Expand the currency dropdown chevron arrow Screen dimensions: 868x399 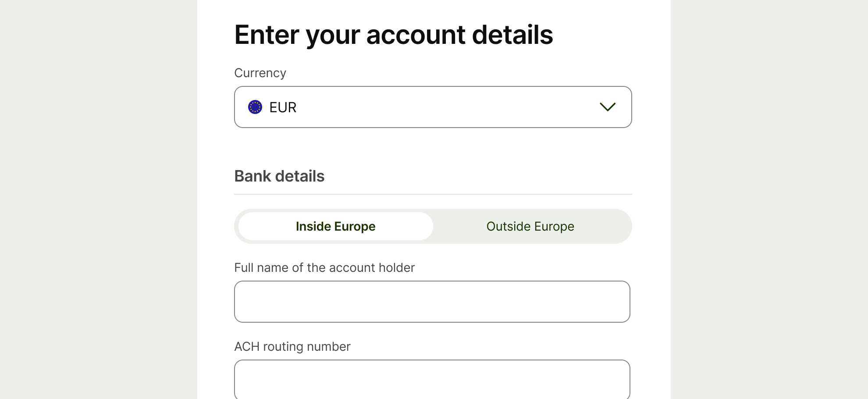(x=608, y=107)
